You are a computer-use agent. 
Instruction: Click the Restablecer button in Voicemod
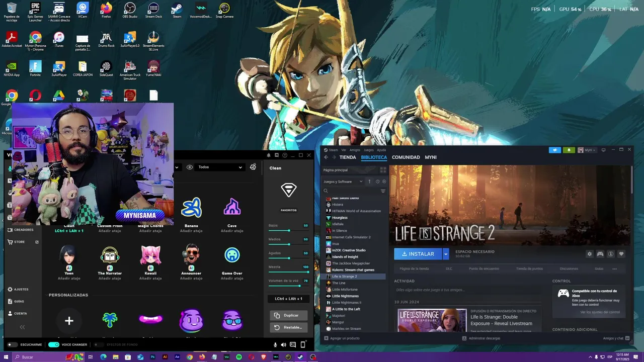pyautogui.click(x=289, y=327)
